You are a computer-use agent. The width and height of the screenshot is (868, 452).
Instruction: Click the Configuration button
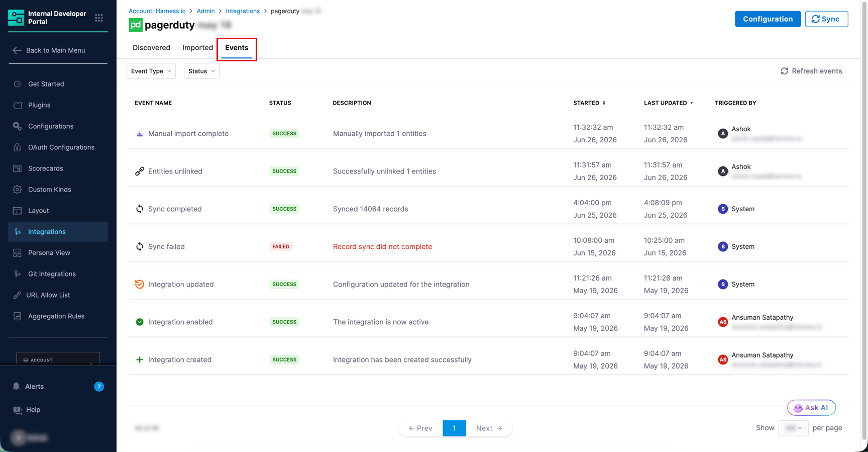768,19
